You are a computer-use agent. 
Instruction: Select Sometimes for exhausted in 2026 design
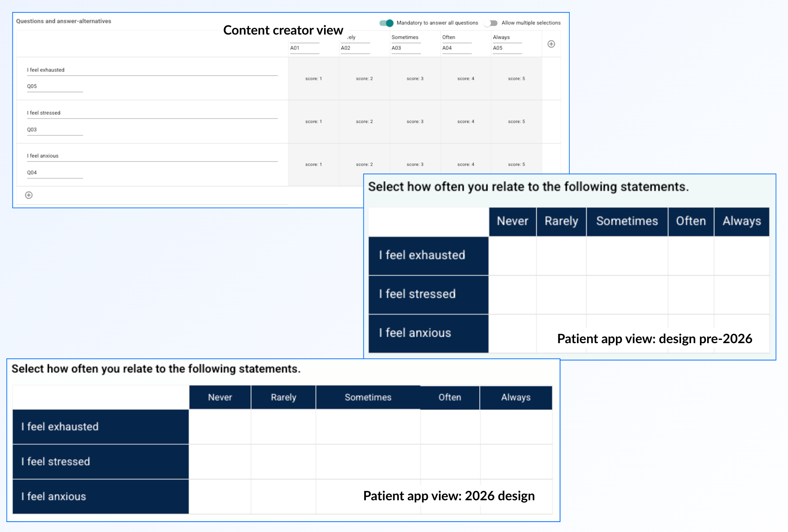[368, 427]
